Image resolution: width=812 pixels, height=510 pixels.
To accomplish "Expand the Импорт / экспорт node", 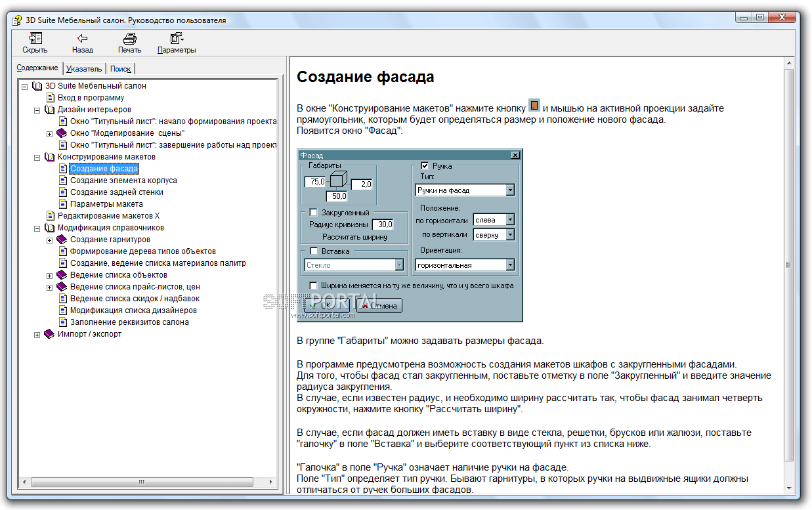I will pos(37,335).
